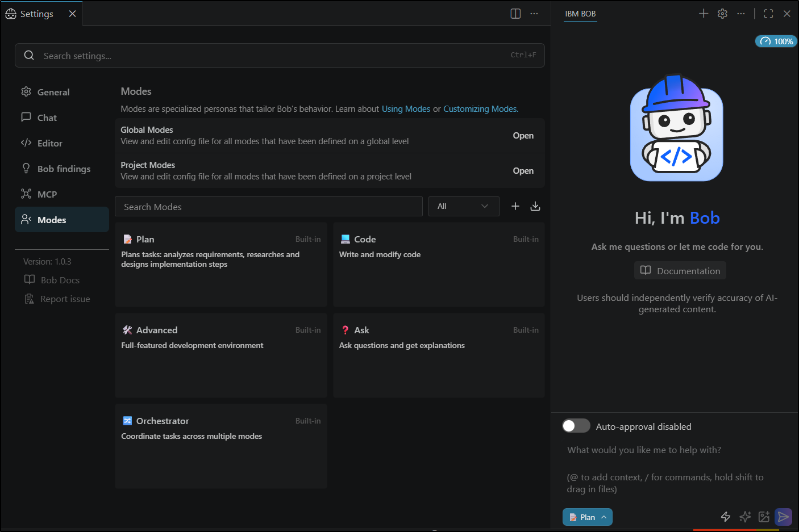
Task: Click 'Write and modify code' description
Action: (x=380, y=254)
